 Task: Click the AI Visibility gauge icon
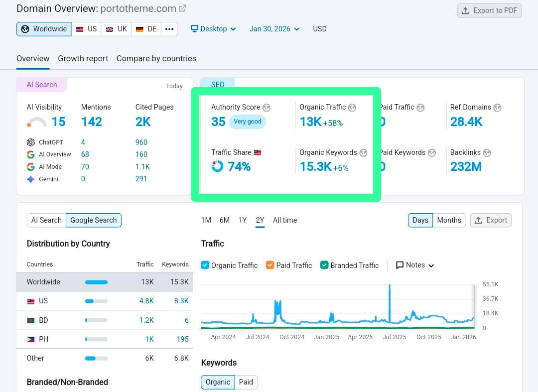36,122
